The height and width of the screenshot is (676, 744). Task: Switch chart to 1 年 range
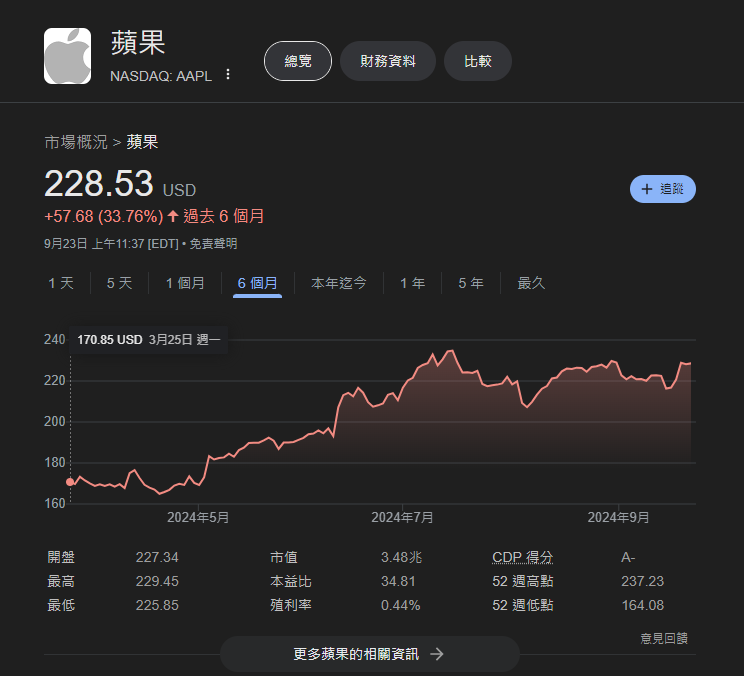412,283
